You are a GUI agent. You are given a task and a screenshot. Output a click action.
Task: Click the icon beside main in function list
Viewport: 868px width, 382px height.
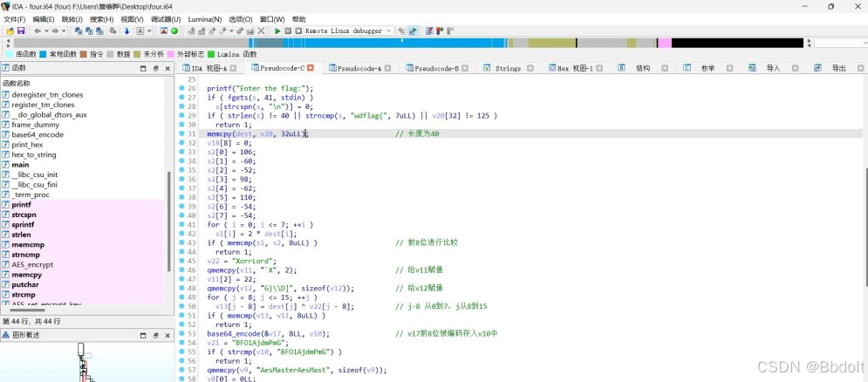(x=5, y=165)
